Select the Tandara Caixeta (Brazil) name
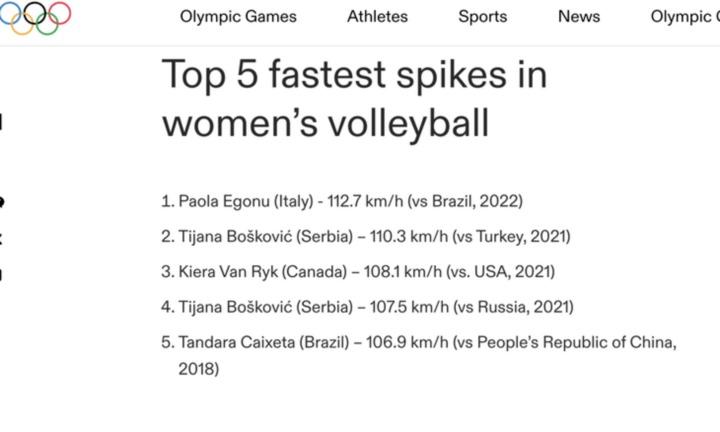The width and height of the screenshot is (720, 432). pyautogui.click(x=268, y=343)
